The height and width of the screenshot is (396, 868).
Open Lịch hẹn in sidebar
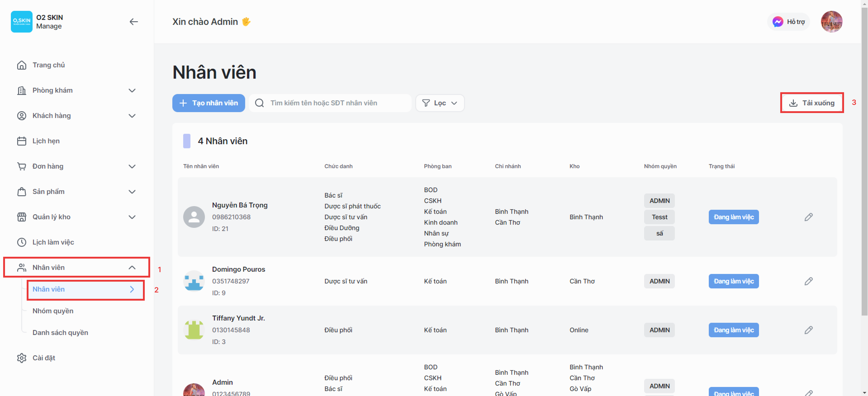[x=46, y=141]
